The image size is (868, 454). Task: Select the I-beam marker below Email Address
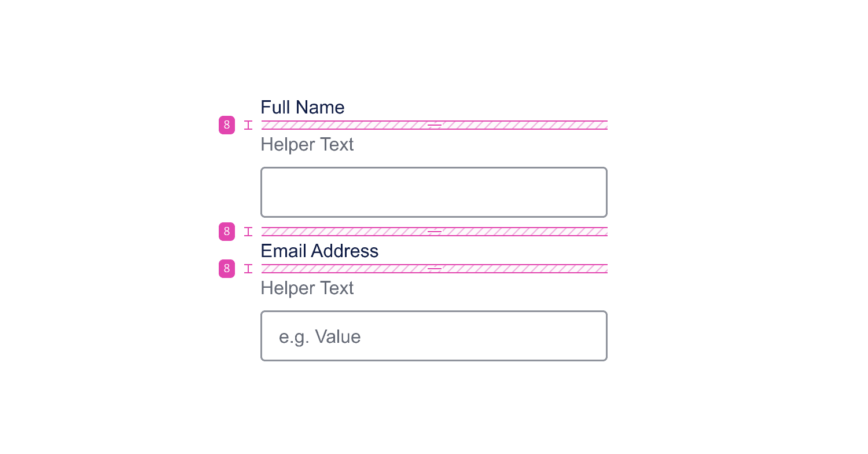pyautogui.click(x=248, y=269)
